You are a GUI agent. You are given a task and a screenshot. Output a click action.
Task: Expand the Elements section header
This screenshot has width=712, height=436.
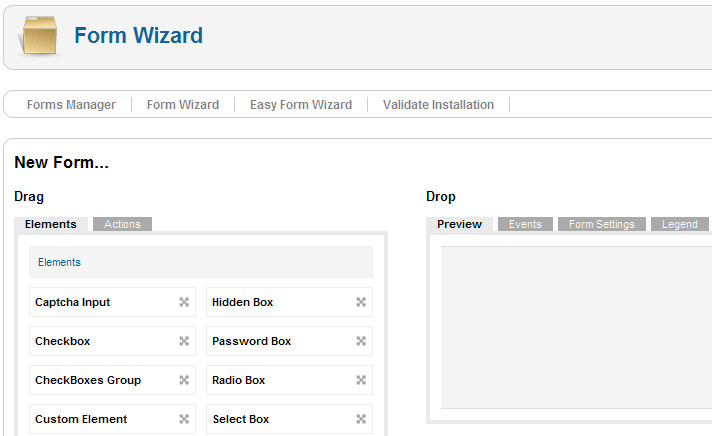point(59,262)
